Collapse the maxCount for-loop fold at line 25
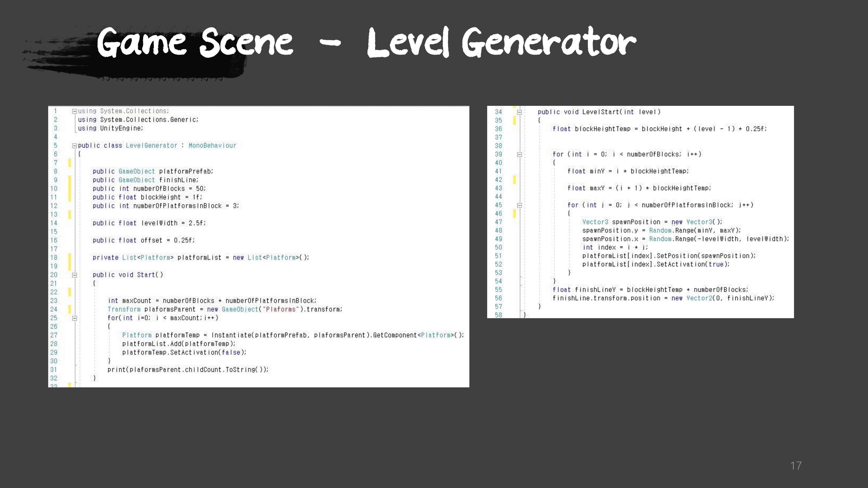 click(74, 318)
